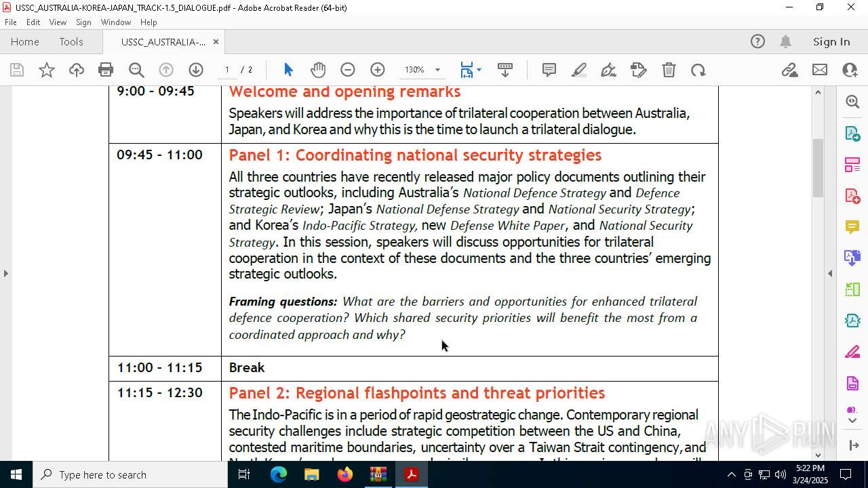Switch to the Home tab
The image size is (868, 488).
coord(25,41)
